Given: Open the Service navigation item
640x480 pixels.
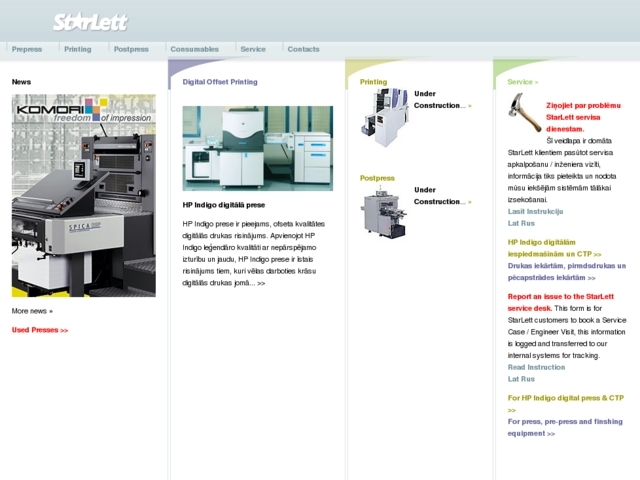Looking at the screenshot, I should [253, 49].
